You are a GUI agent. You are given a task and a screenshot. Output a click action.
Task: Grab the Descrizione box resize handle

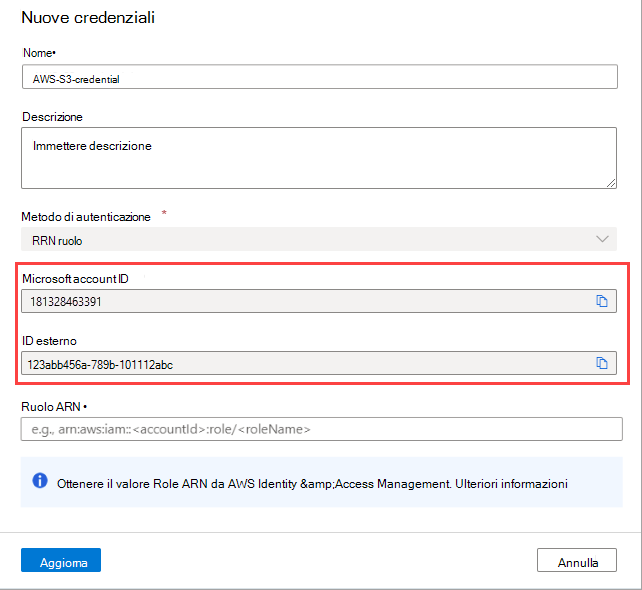click(609, 182)
